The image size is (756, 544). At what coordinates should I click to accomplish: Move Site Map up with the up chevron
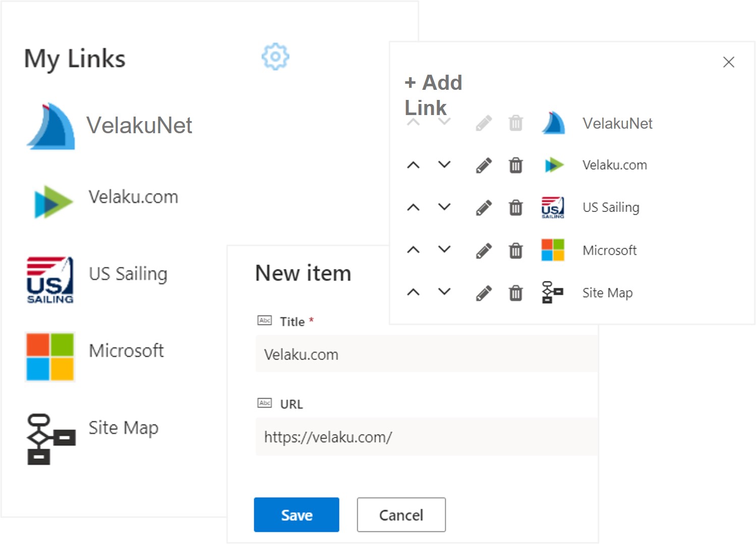point(413,292)
